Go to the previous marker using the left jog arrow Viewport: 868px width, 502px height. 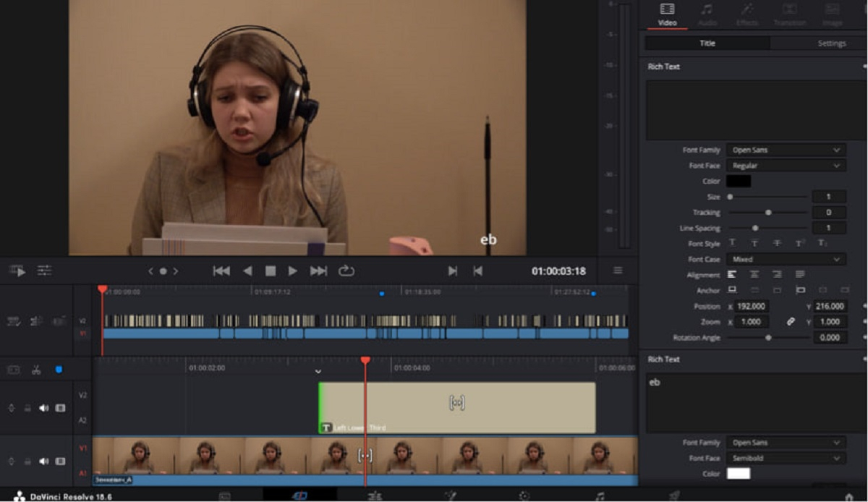pos(151,271)
